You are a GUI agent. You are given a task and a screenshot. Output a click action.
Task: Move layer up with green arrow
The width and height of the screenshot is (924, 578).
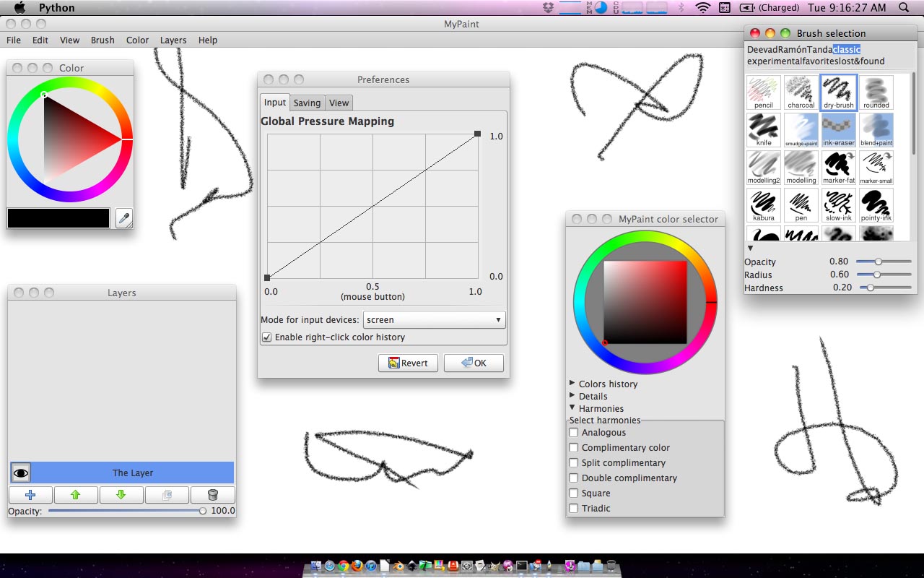[x=75, y=495]
